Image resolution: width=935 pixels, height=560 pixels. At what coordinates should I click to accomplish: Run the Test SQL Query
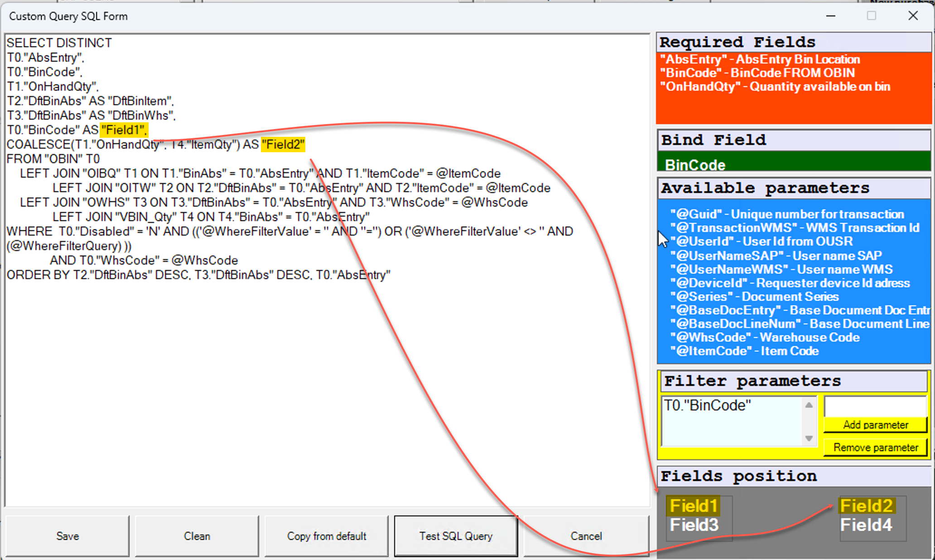tap(456, 536)
